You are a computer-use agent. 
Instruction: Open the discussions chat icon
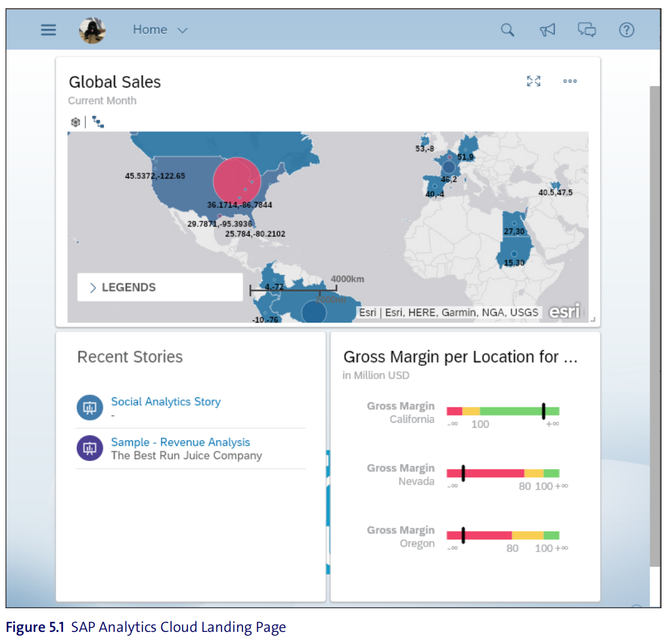point(587,30)
